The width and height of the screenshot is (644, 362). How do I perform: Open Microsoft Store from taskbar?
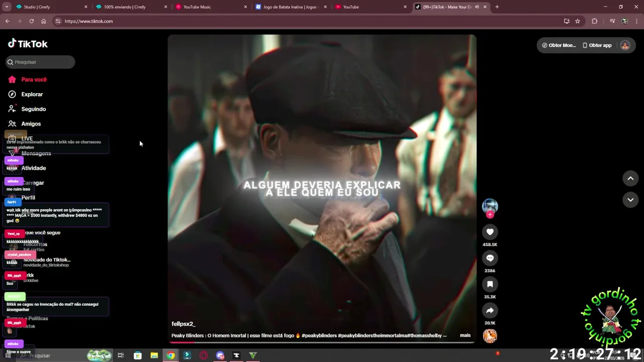[x=137, y=355]
